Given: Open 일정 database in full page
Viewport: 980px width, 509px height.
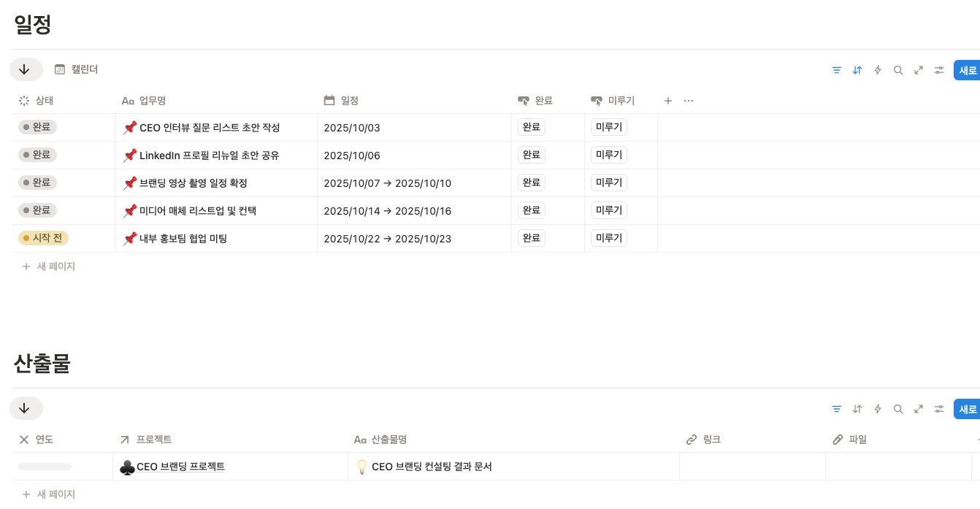Looking at the screenshot, I should [x=919, y=70].
